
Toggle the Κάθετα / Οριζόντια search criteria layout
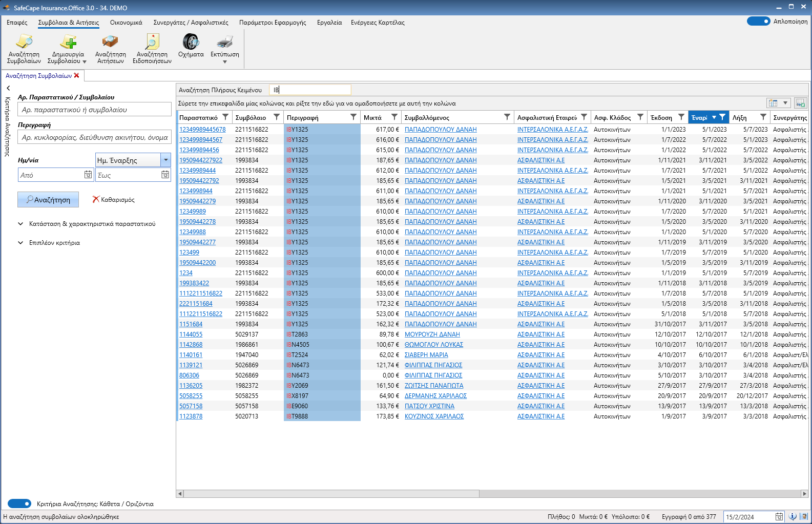(19, 504)
